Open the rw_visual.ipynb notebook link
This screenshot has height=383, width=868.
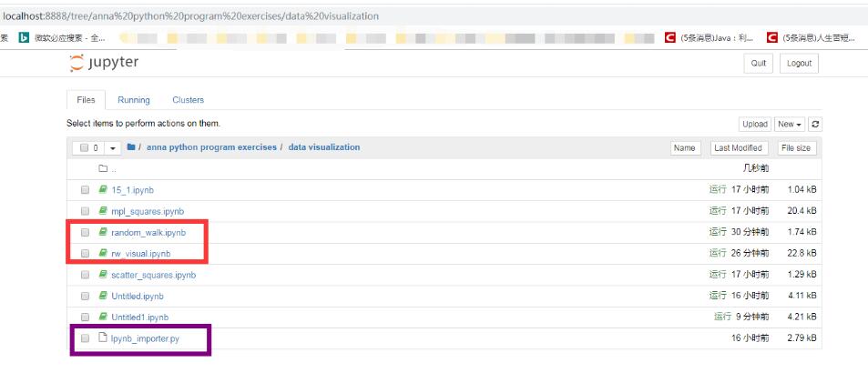pyautogui.click(x=140, y=254)
